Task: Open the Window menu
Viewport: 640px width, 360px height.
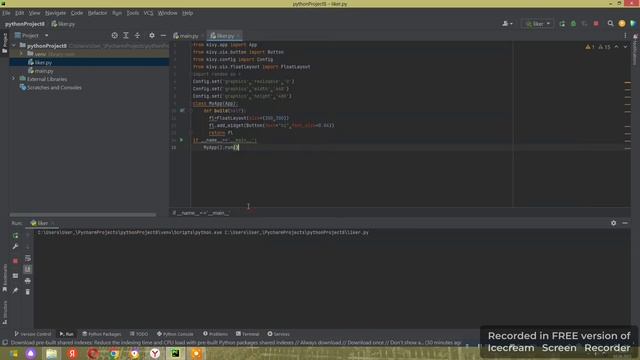Action: pyautogui.click(x=167, y=13)
